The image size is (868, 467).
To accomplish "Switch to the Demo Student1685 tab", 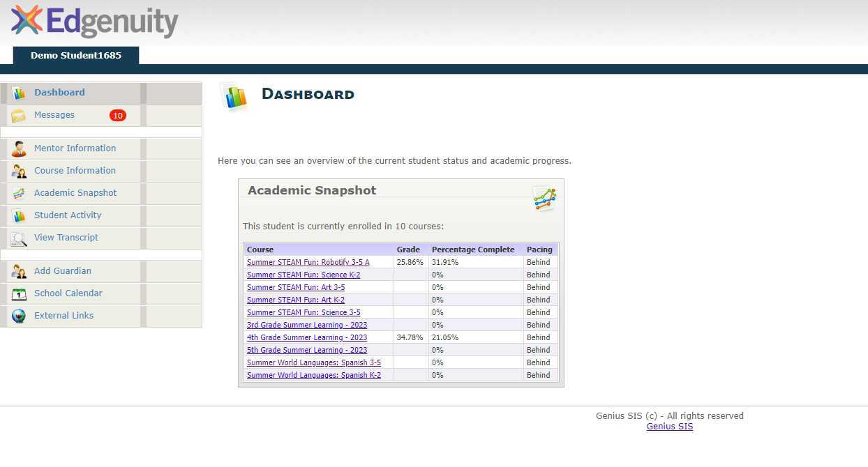I will tap(75, 55).
